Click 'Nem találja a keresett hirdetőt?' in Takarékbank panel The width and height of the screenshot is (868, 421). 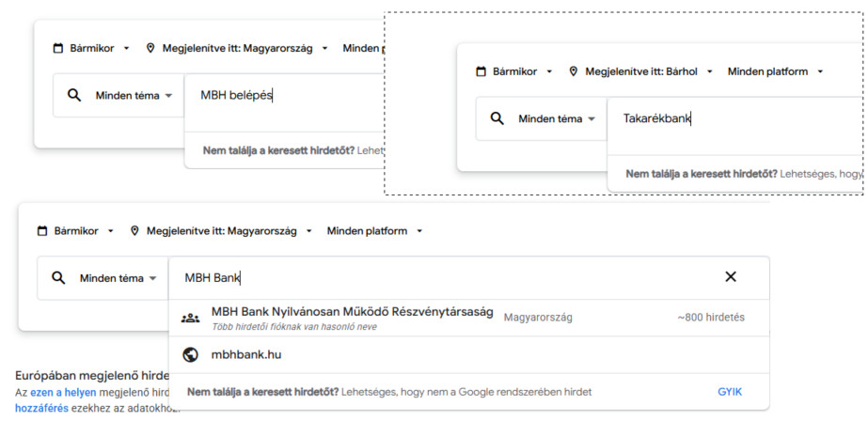pos(702,174)
